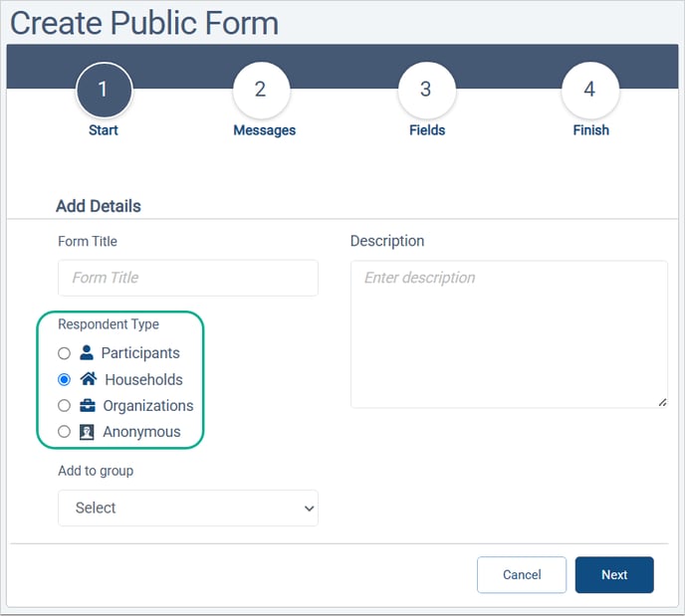The image size is (685, 616).
Task: Click the Description textarea resize handle
Action: 663,403
